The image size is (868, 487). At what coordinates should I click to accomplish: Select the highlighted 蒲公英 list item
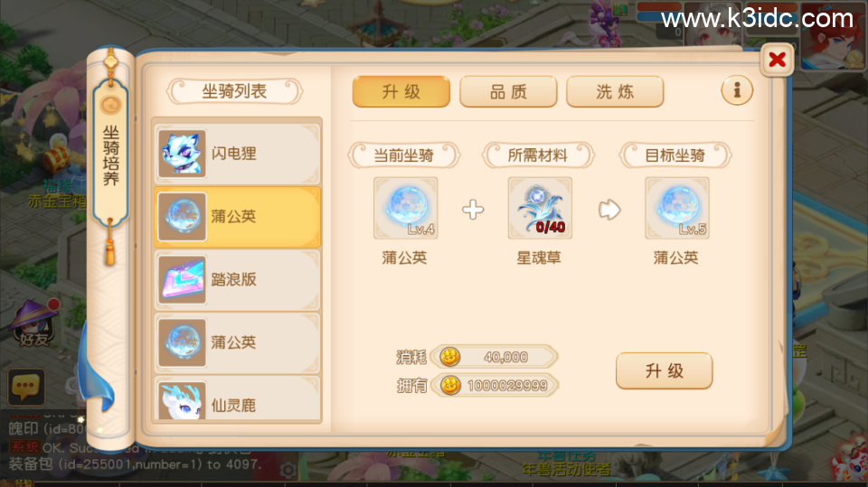click(x=238, y=216)
